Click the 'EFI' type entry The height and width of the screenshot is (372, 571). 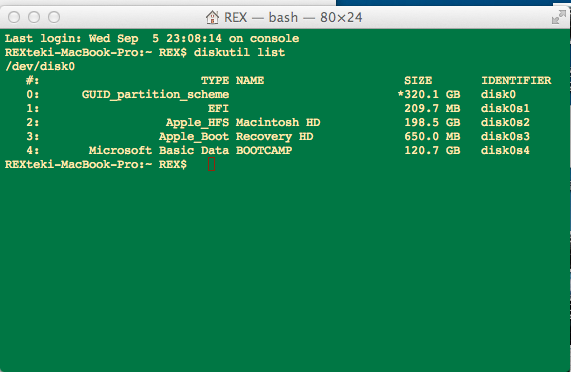pyautogui.click(x=218, y=108)
